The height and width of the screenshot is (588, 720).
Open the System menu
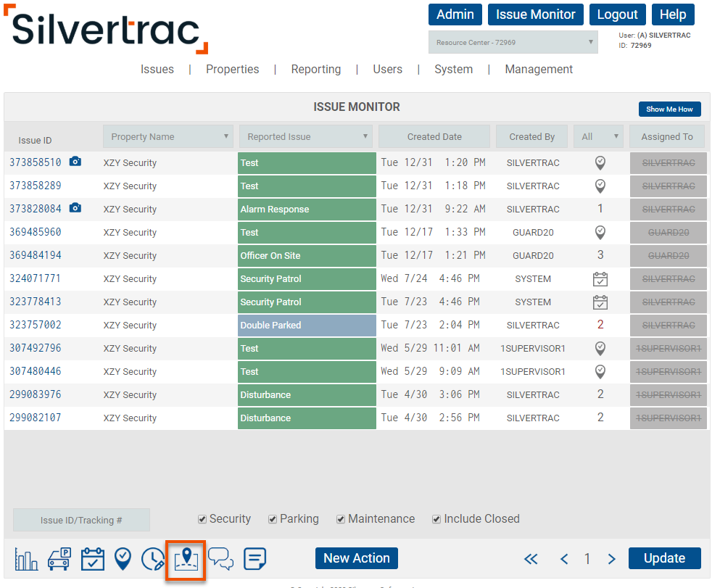[454, 70]
